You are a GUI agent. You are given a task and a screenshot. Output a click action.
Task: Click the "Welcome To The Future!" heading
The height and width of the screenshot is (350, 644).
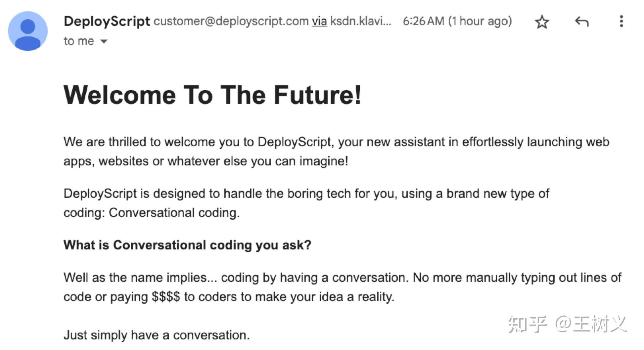click(x=212, y=95)
